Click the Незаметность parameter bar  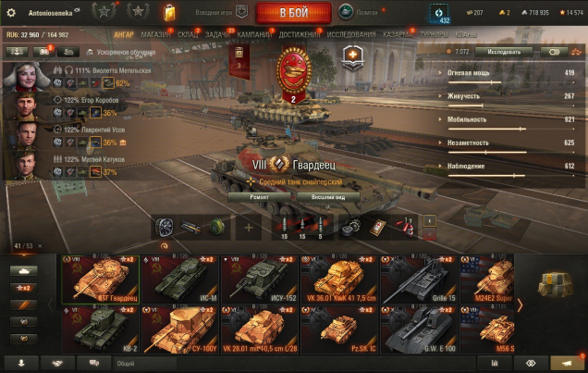coord(511,152)
